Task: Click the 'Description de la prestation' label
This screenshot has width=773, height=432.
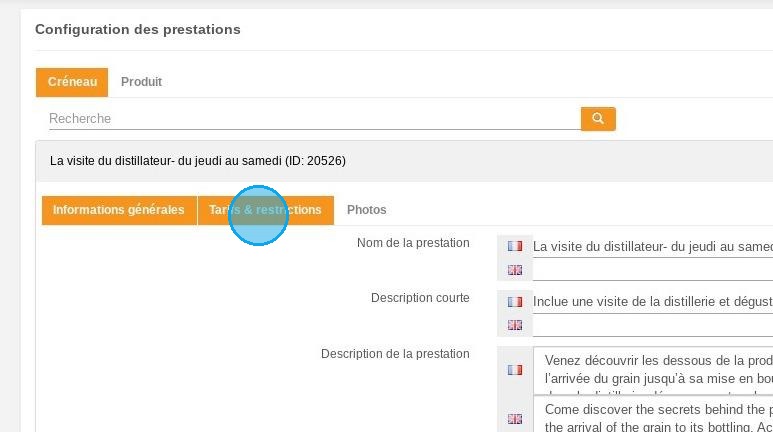Action: point(395,354)
